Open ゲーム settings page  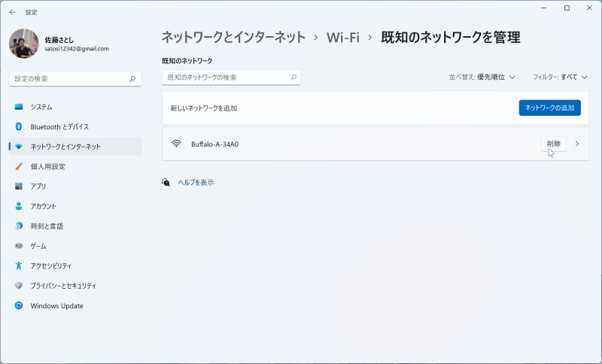[x=38, y=246]
